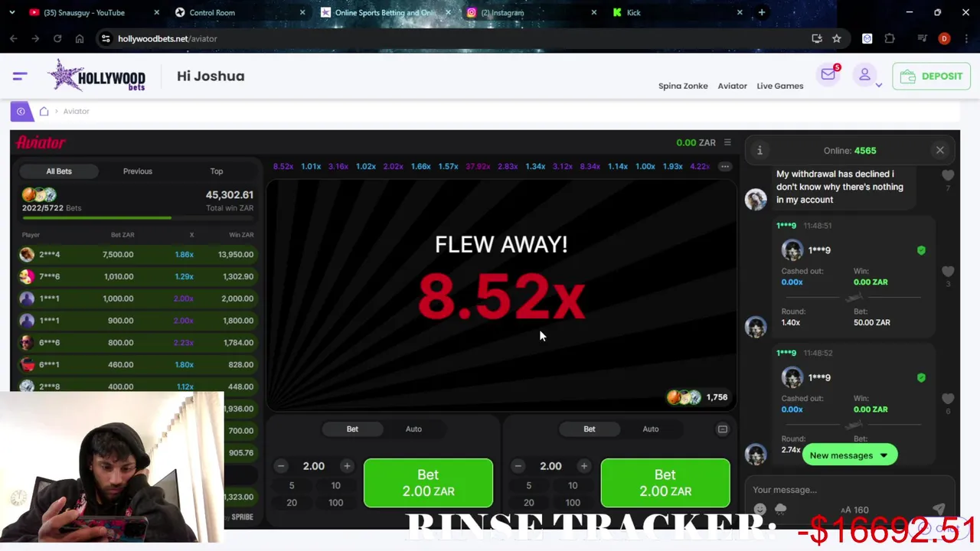The image size is (980, 551).
Task: Open the emoji picker in chat
Action: tap(759, 510)
